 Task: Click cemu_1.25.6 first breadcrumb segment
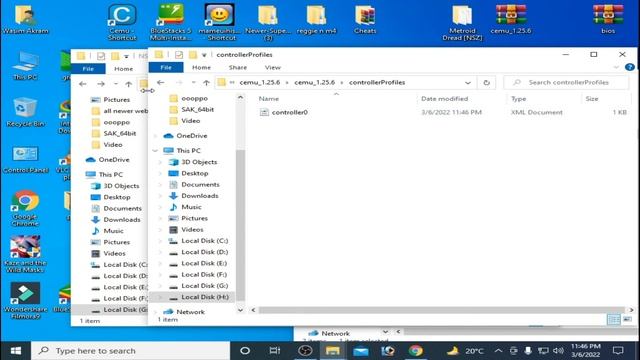(x=260, y=82)
